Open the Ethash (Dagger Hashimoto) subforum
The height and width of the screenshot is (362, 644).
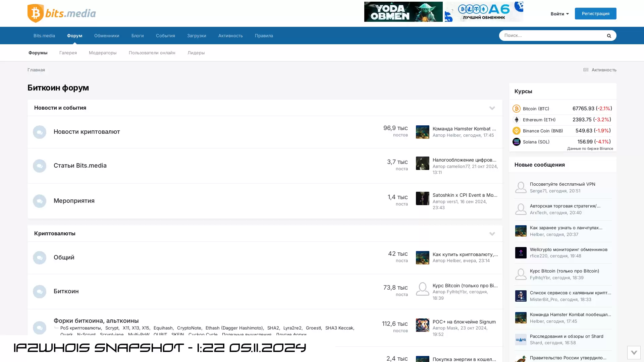234,328
